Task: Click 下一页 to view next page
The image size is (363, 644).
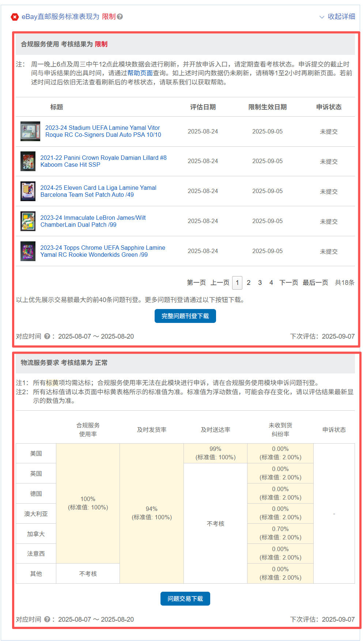Action: coord(288,283)
